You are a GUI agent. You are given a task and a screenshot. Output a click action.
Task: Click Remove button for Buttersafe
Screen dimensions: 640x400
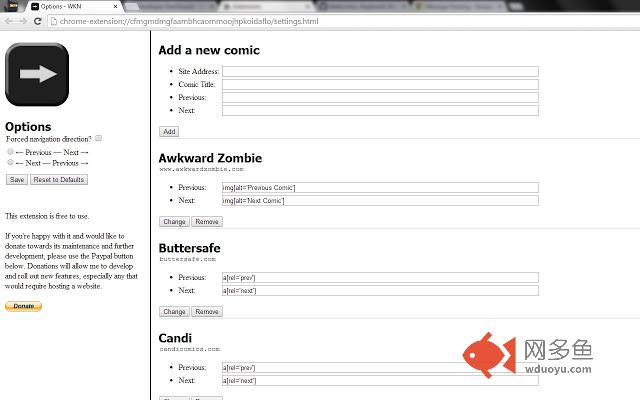pyautogui.click(x=207, y=311)
